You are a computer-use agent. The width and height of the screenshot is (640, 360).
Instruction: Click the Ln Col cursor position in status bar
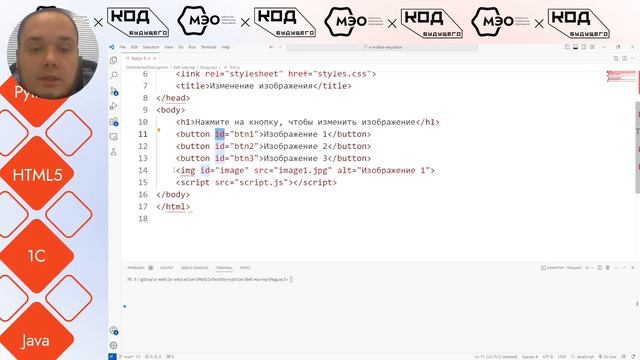tap(496, 357)
